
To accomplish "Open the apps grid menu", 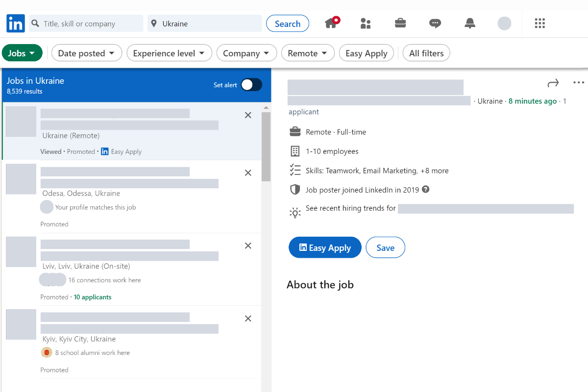I will (539, 23).
